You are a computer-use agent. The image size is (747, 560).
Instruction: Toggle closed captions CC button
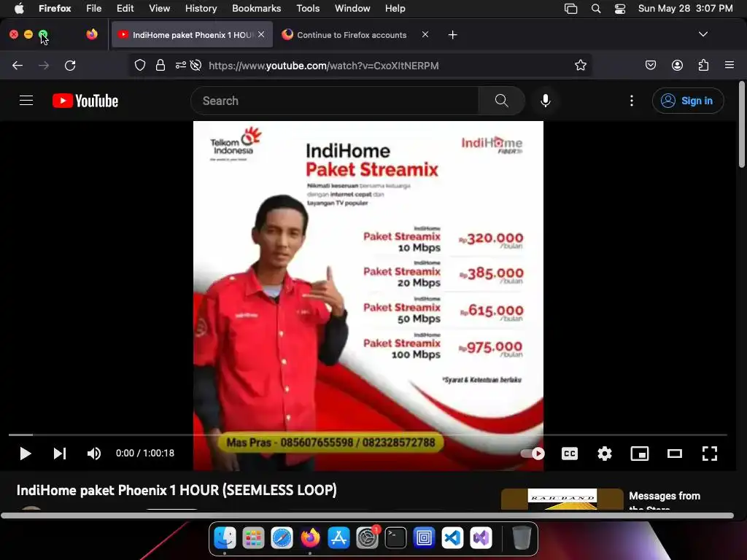coord(569,454)
